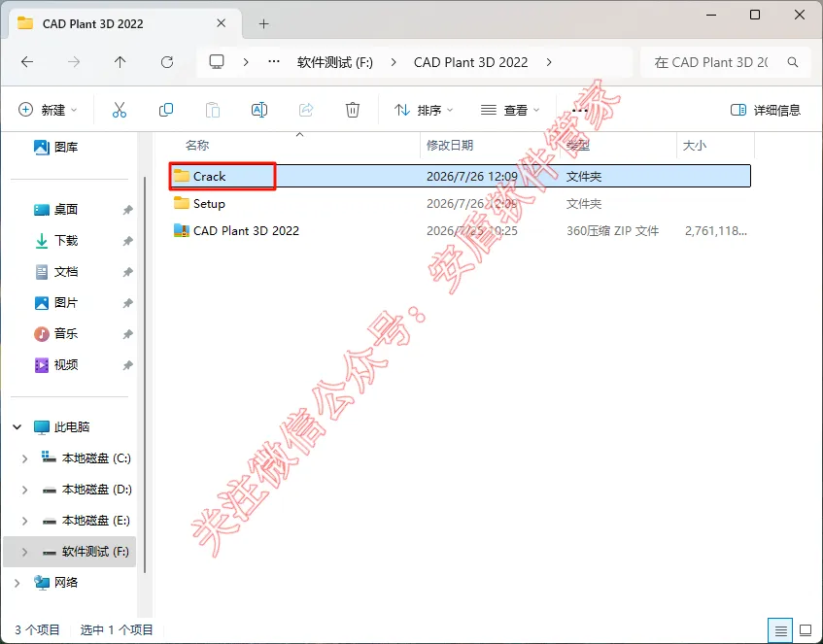Click the Crack folder icon
The width and height of the screenshot is (823, 644).
tap(182, 176)
